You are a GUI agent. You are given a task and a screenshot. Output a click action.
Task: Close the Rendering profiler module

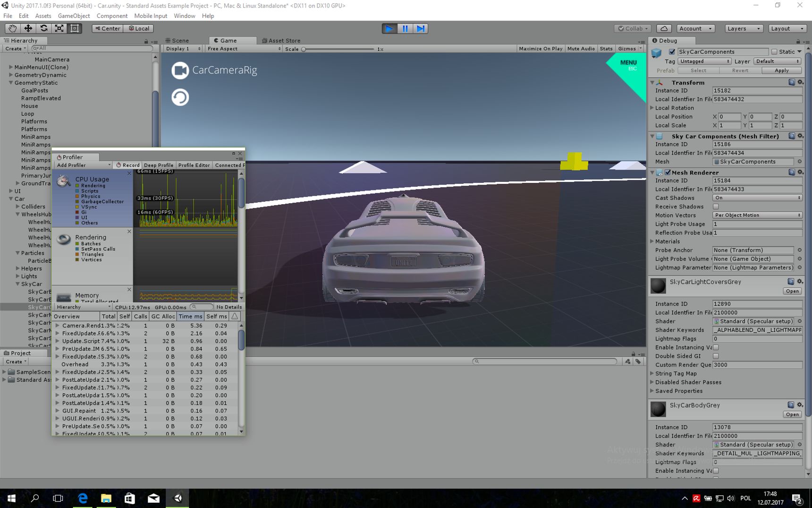tap(129, 232)
